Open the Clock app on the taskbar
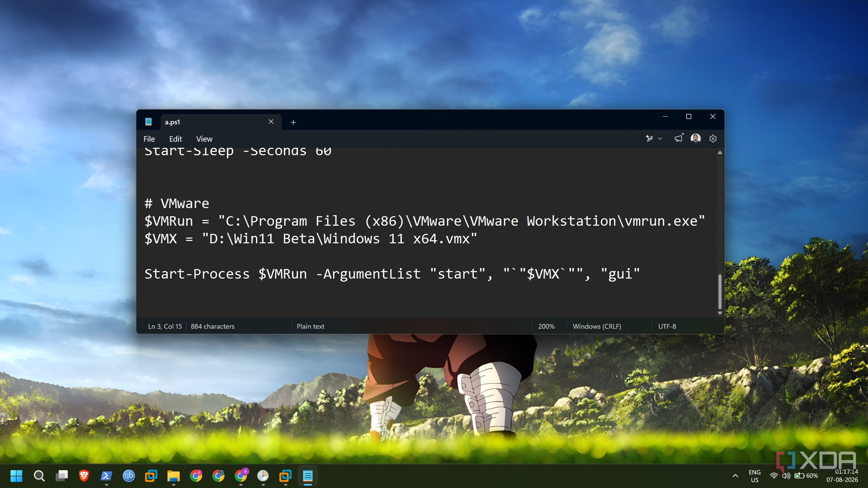Screen dimensions: 868x488 pyautogui.click(x=263, y=476)
